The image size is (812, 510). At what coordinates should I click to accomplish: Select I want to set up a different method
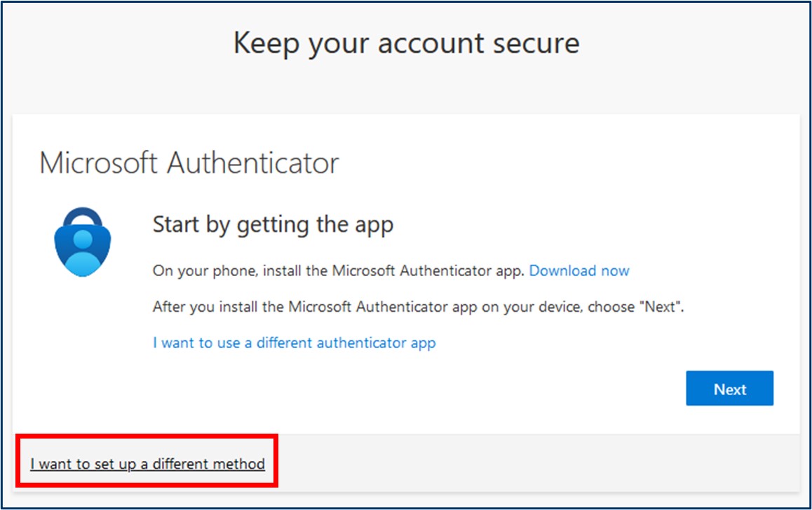[x=147, y=464]
